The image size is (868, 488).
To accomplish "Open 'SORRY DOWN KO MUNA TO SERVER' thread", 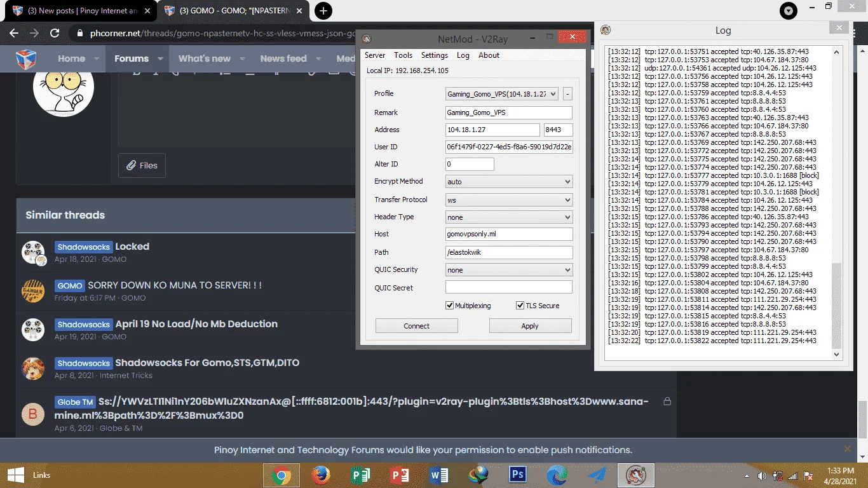I will 175,285.
